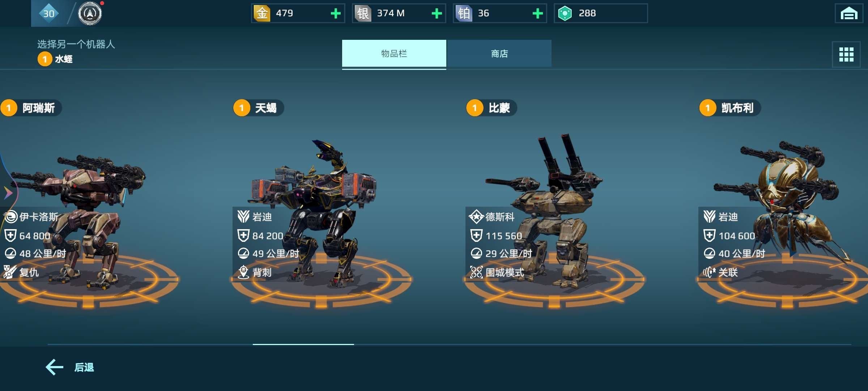Tap the 围城模式 ability icon

click(x=476, y=272)
